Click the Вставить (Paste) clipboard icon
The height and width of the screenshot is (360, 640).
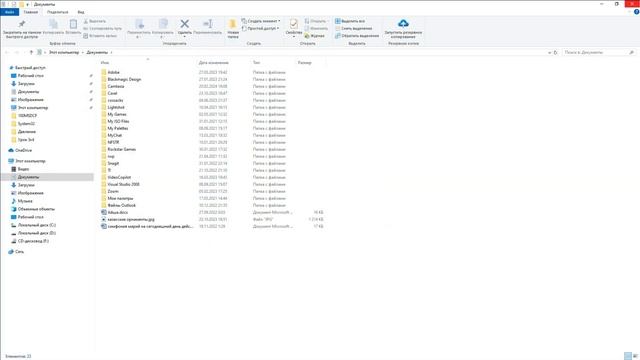(73, 24)
